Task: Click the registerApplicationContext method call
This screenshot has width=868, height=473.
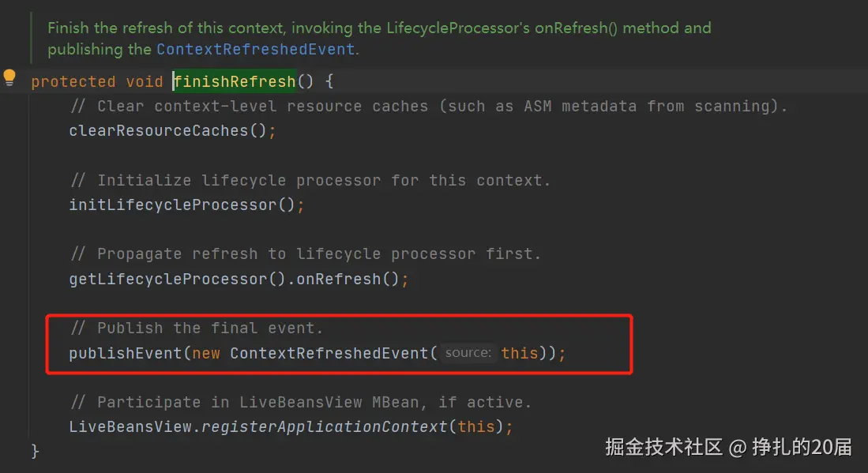Action: coord(324,426)
